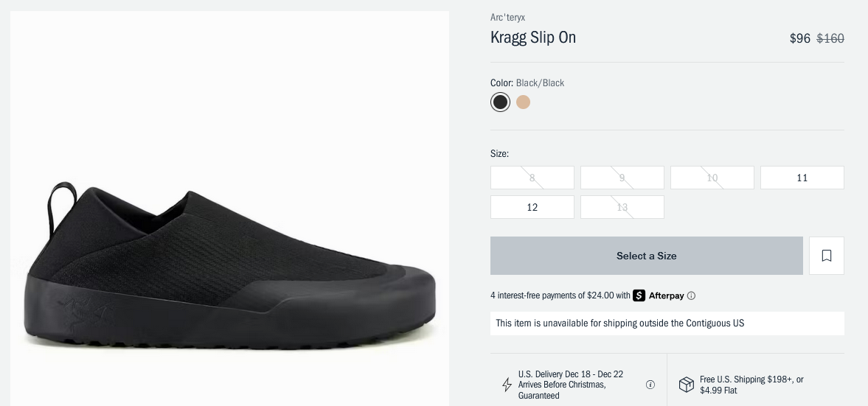Choose the unavailable size 8 option
Image resolution: width=868 pixels, height=406 pixels.
click(x=532, y=178)
